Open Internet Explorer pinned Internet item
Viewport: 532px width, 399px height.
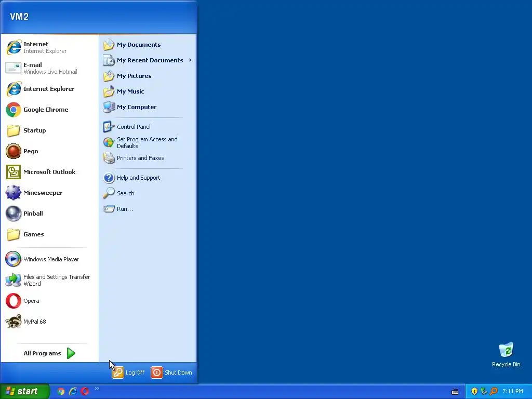(49, 47)
